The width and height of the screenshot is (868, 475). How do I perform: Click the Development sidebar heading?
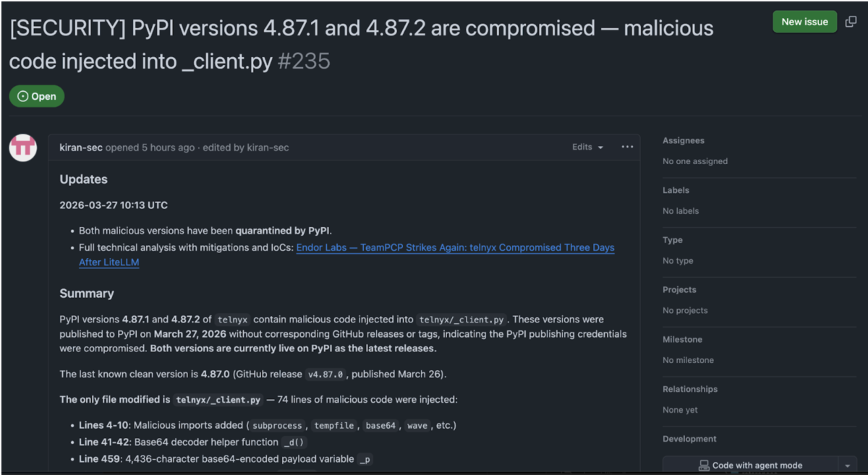pyautogui.click(x=689, y=439)
